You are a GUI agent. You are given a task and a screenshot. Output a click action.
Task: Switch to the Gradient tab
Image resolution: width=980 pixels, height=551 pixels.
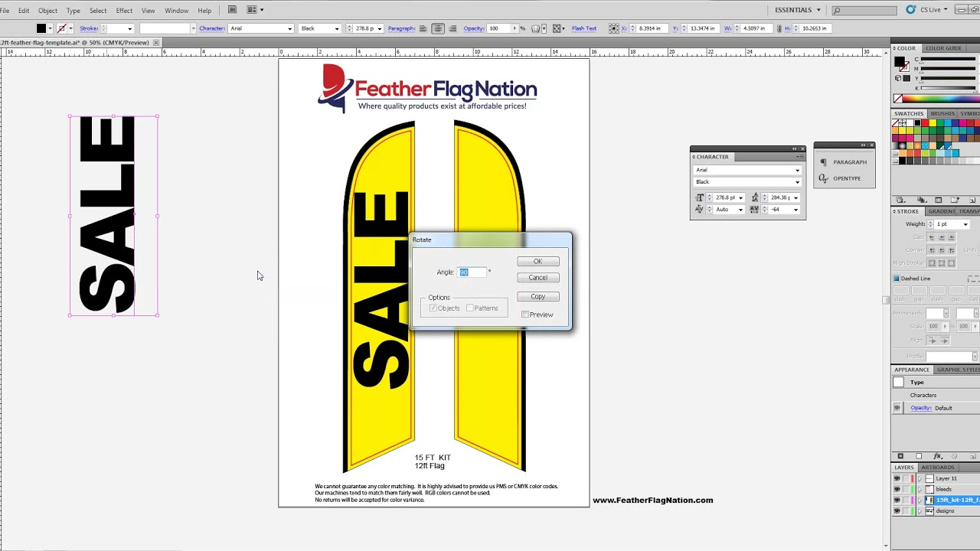(942, 211)
